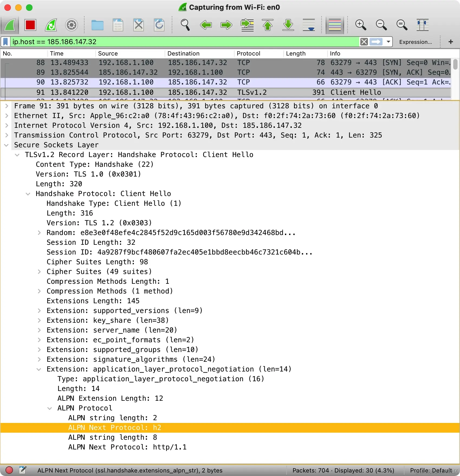Close this capture file
This screenshot has width=460, height=476.
pos(138,25)
